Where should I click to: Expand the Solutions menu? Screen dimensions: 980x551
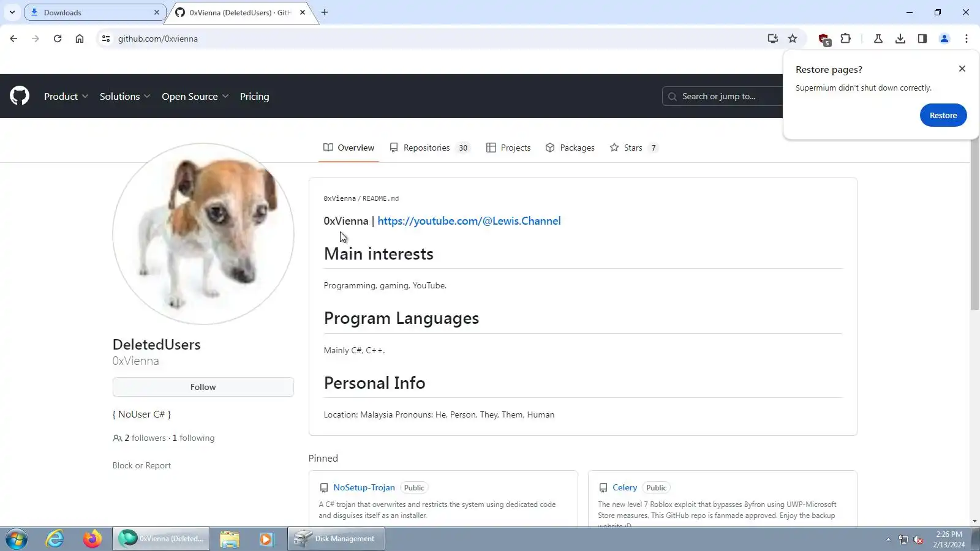tap(125, 96)
